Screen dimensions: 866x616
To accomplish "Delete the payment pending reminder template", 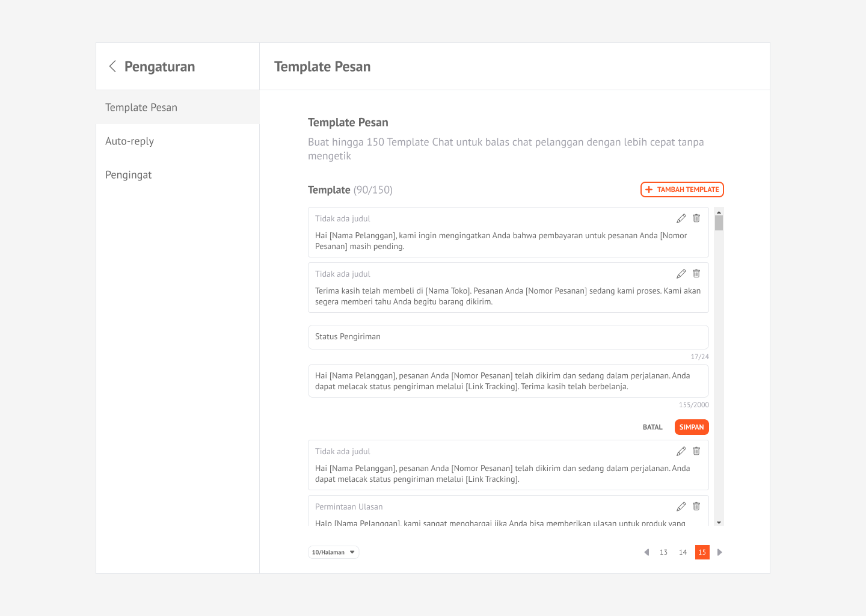I will click(696, 218).
